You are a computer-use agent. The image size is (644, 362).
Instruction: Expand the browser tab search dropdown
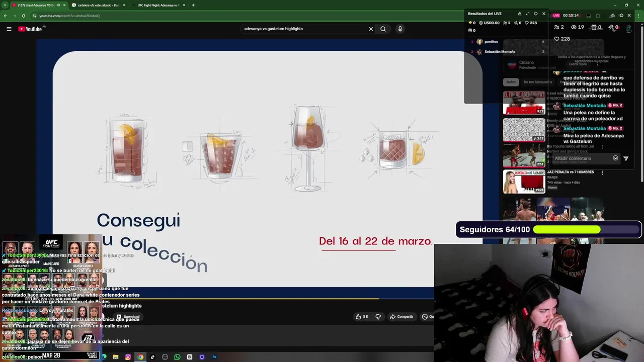click(x=4, y=5)
